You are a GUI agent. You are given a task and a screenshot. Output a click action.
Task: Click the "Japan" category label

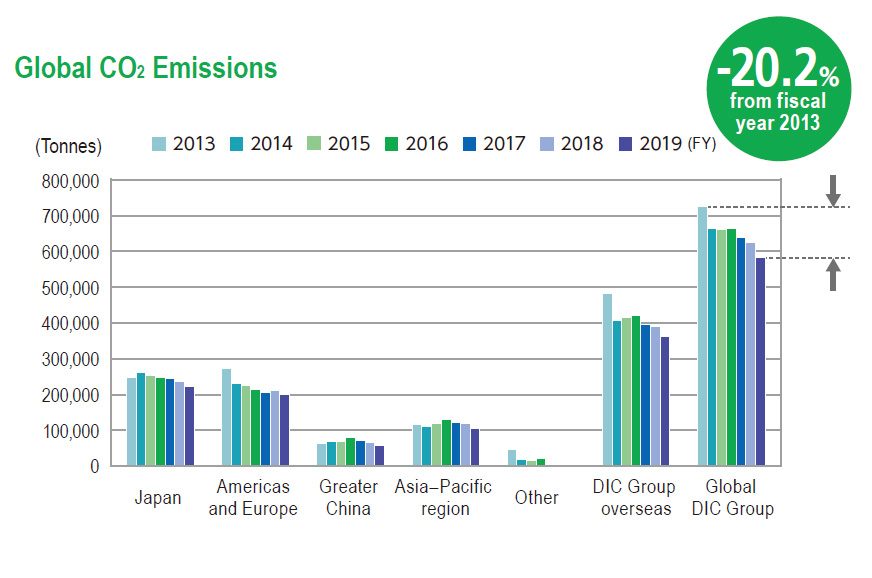[158, 497]
